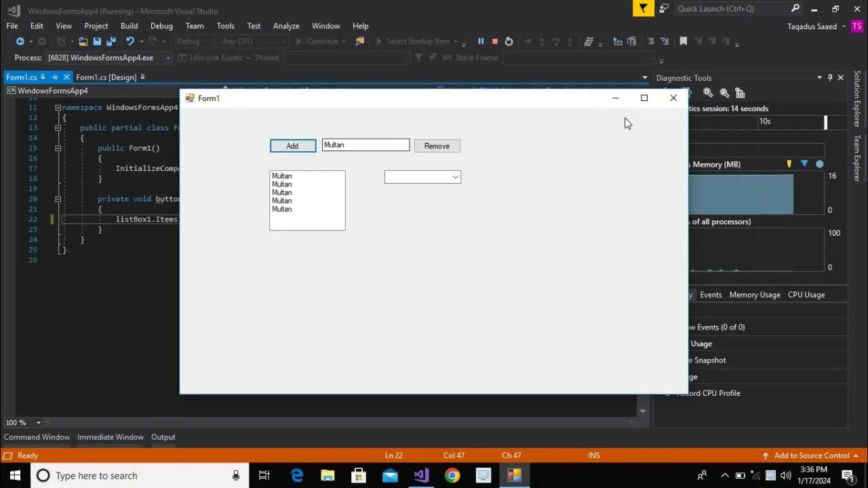Click the Add button in Form1
The height and width of the screenshot is (488, 868).
click(x=293, y=146)
